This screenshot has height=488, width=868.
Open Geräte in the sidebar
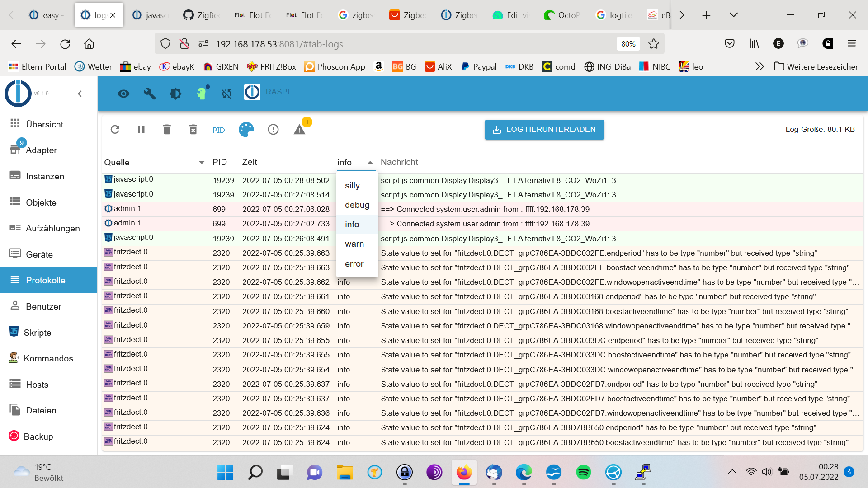click(49, 254)
